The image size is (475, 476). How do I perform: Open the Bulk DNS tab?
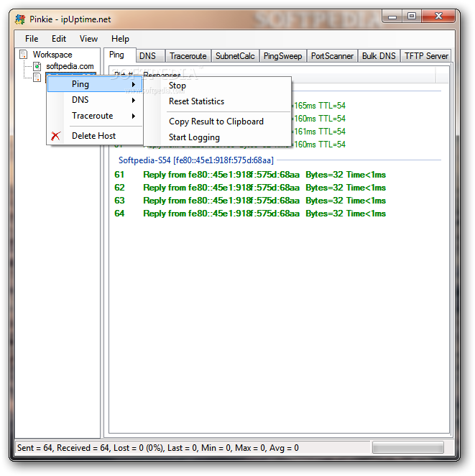(379, 56)
